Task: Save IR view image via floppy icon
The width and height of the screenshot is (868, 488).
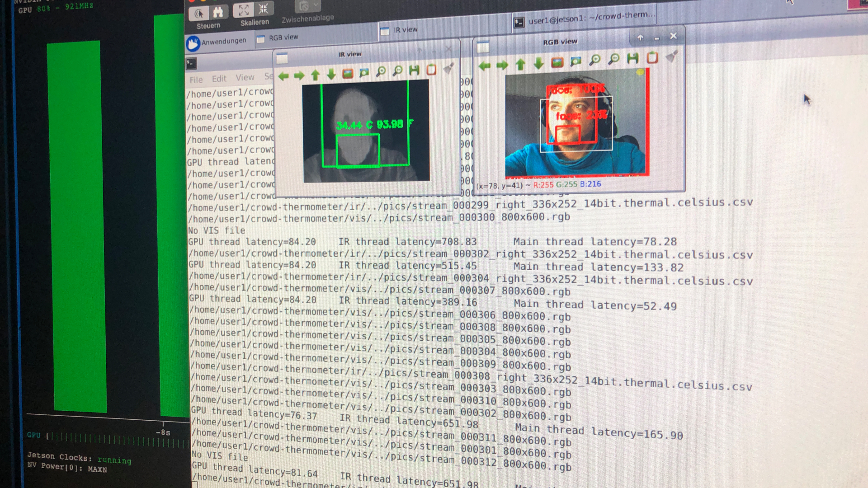Action: [x=414, y=70]
